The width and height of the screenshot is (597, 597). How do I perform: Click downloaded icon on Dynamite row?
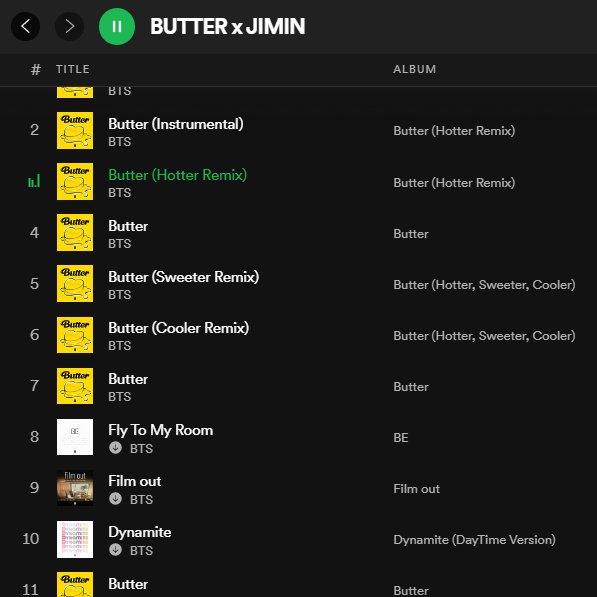[x=115, y=550]
